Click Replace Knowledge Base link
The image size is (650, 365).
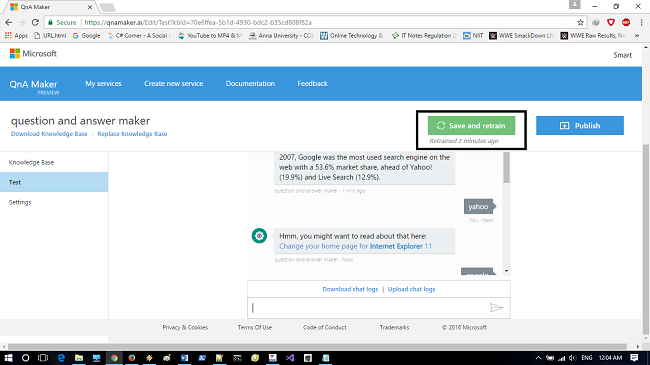[x=132, y=134]
